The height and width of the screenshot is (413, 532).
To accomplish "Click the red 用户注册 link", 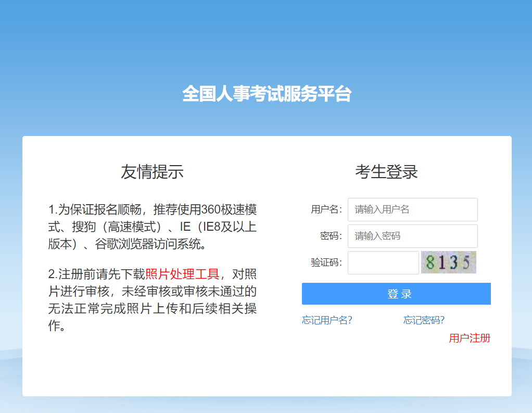I will (x=470, y=338).
